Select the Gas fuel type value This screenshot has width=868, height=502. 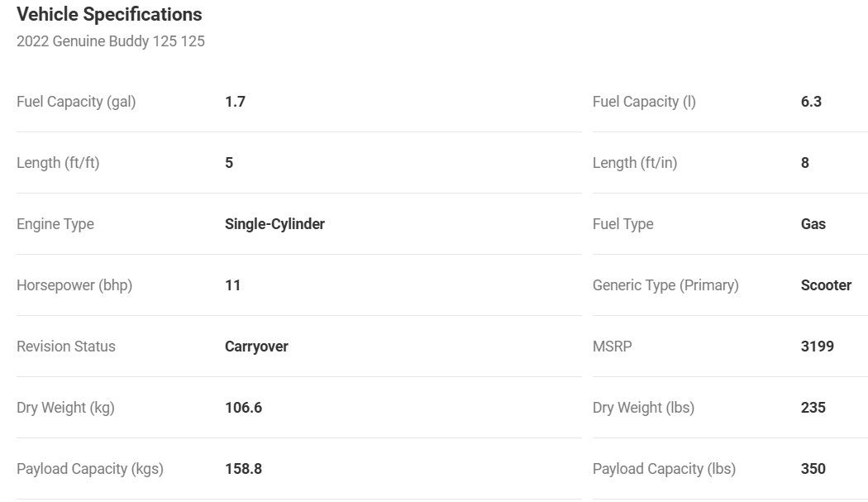(x=813, y=224)
